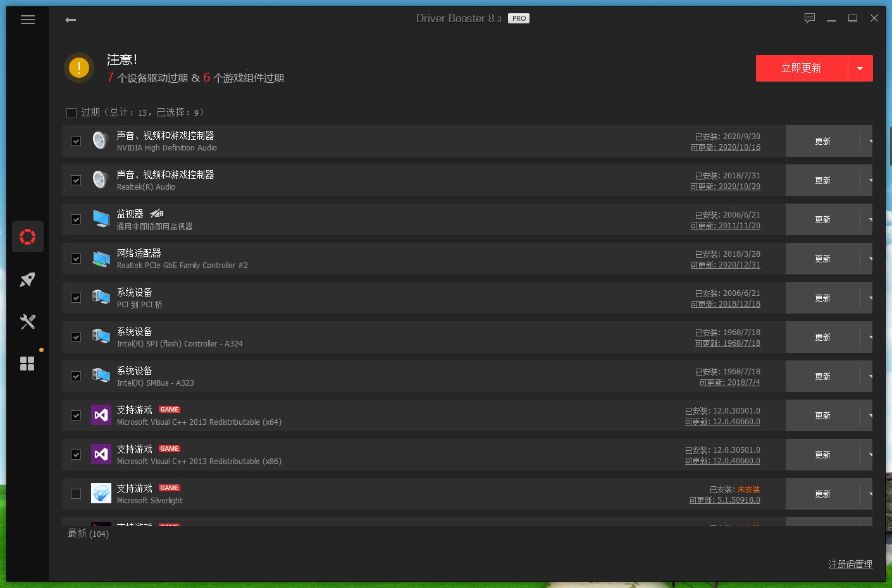Click the Microsoft Silverlight icon
This screenshot has width=892, height=588.
101,493
